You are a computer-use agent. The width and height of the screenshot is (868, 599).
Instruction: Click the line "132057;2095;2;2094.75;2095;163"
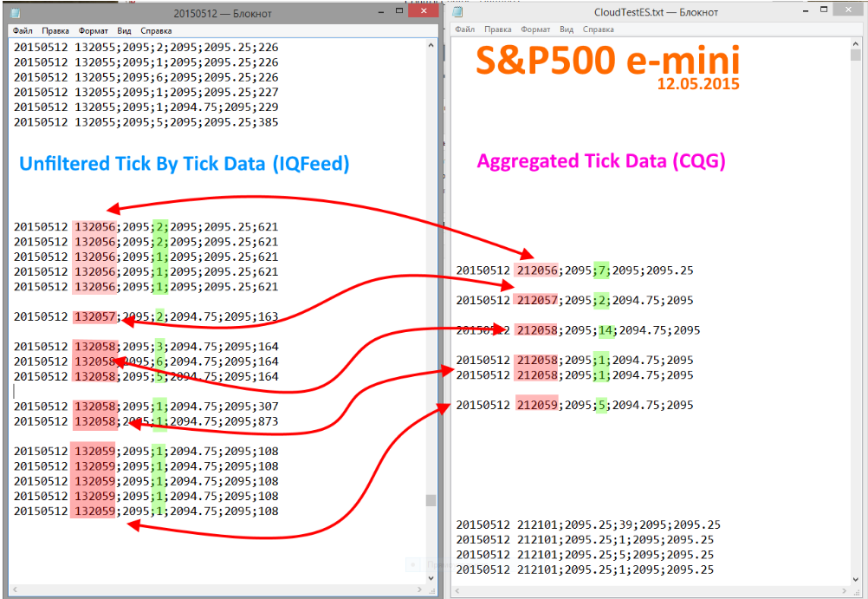click(146, 317)
